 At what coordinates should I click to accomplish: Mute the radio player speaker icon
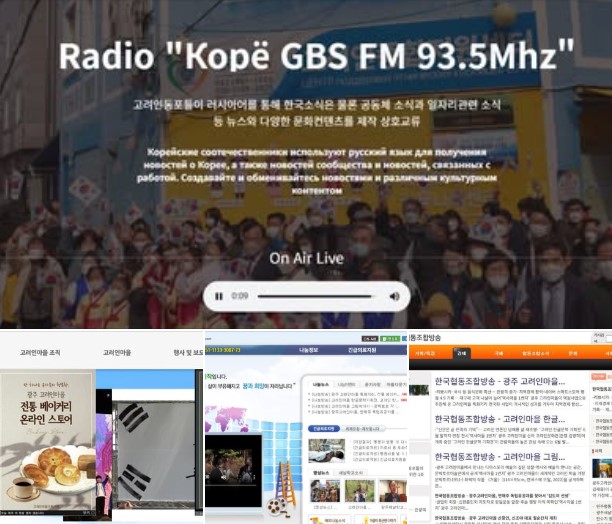point(395,297)
